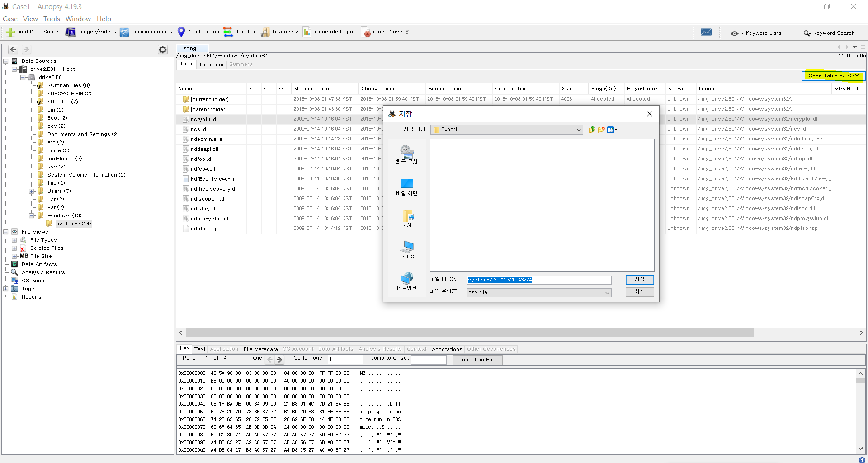This screenshot has width=868, height=463.
Task: Select Desktop shortcut in save dialog
Action: [x=406, y=187]
